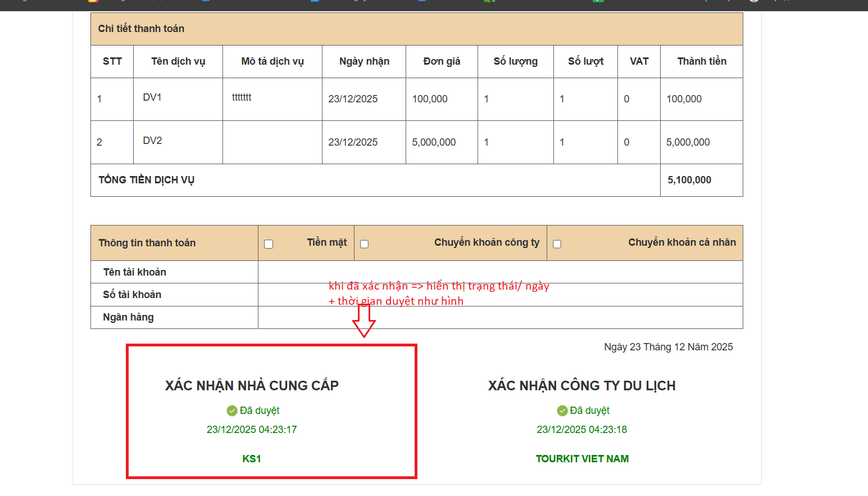Tick the Tiền mặt checkbox
Screen dimensions: 868x496
pos(269,244)
